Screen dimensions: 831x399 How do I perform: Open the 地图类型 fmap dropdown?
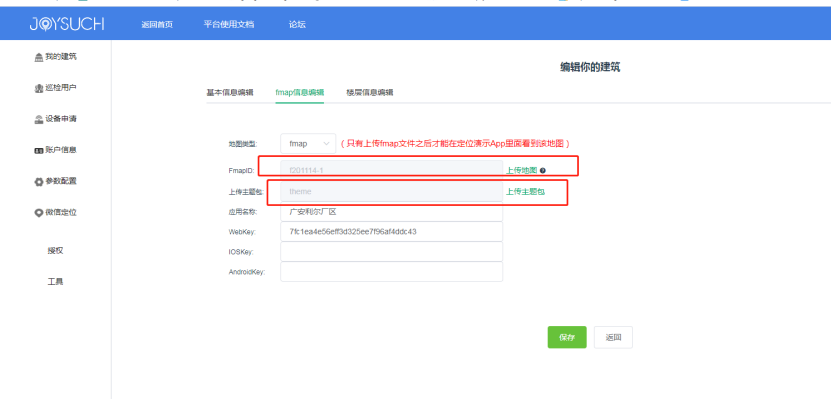[x=308, y=144]
